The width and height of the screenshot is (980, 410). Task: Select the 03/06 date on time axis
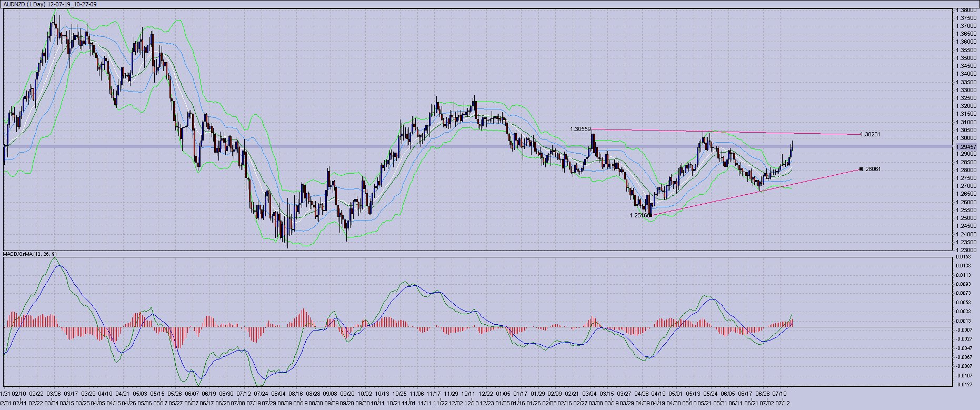(53, 394)
